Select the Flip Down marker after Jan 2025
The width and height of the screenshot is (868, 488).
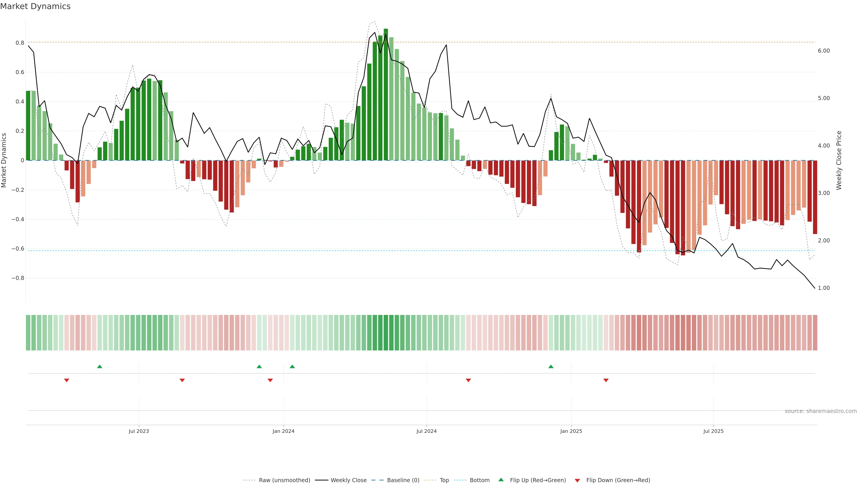coord(606,380)
